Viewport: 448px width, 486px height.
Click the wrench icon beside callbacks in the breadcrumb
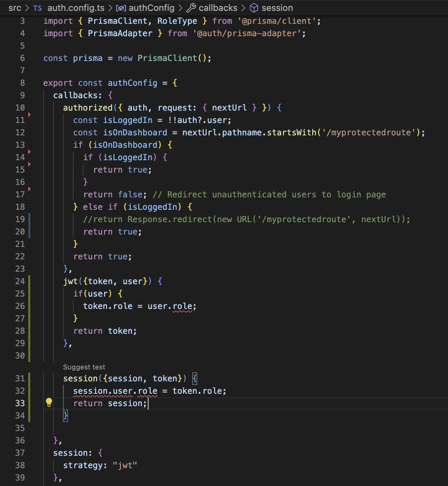click(x=191, y=8)
